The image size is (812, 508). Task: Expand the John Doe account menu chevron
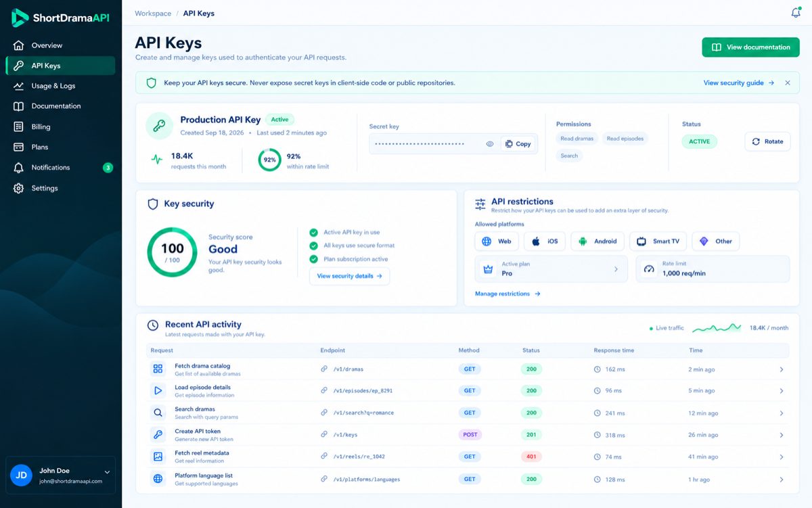[107, 472]
